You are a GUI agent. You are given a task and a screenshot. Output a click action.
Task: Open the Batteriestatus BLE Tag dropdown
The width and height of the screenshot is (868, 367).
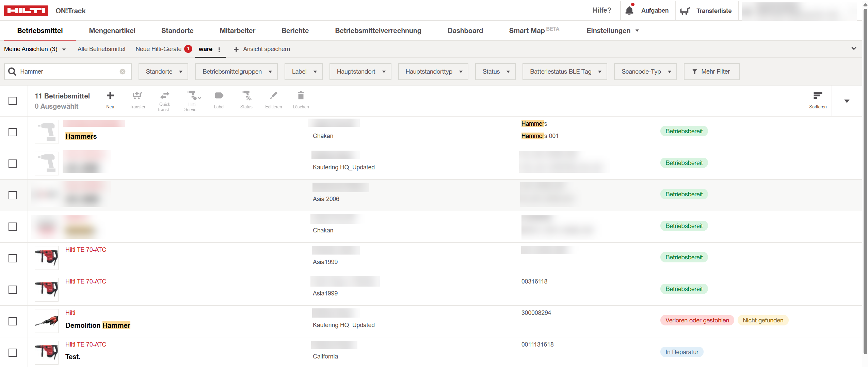(x=565, y=72)
